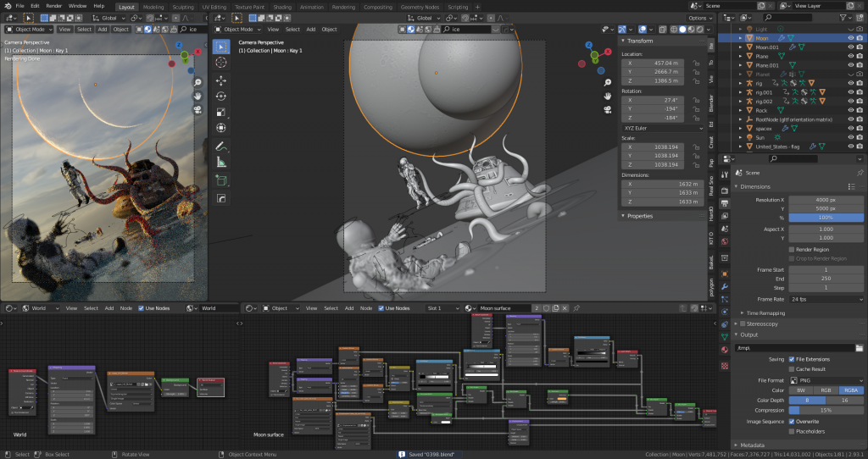This screenshot has height=459, width=868.
Task: Toggle camera view icon in main viewport
Action: click(607, 109)
